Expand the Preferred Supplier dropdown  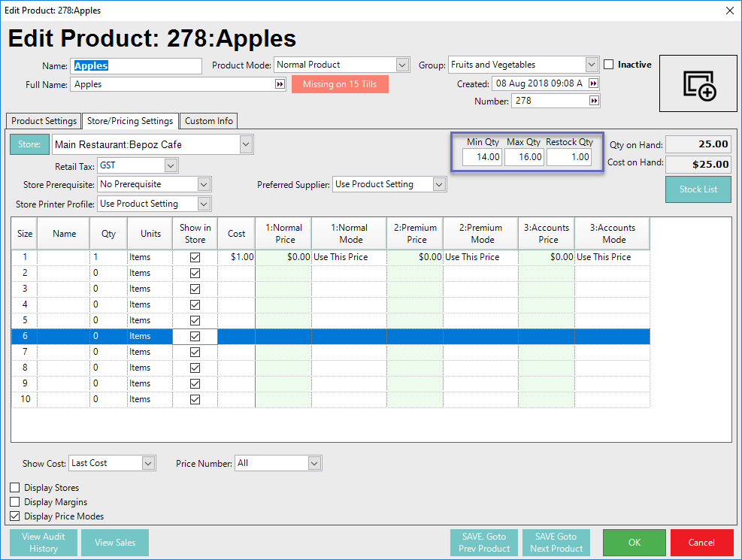pyautogui.click(x=439, y=185)
